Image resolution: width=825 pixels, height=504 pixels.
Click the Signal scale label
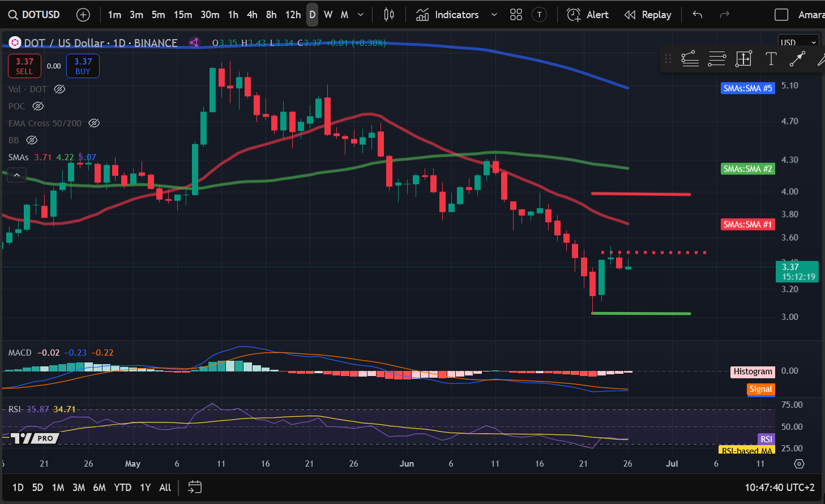(760, 389)
